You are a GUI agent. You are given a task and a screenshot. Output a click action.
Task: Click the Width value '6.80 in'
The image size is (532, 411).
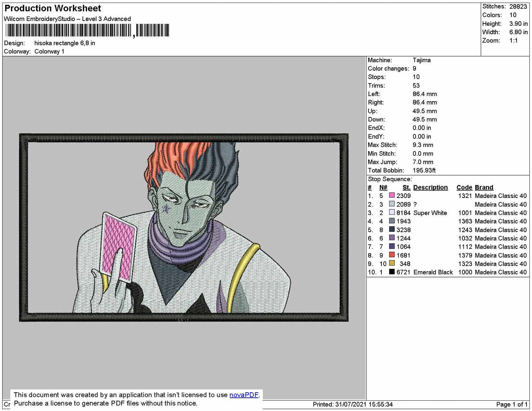(518, 32)
